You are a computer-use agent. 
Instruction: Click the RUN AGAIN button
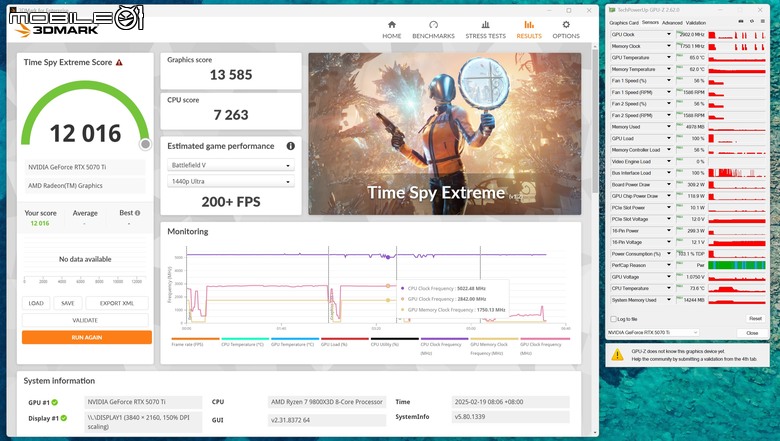pyautogui.click(x=87, y=338)
